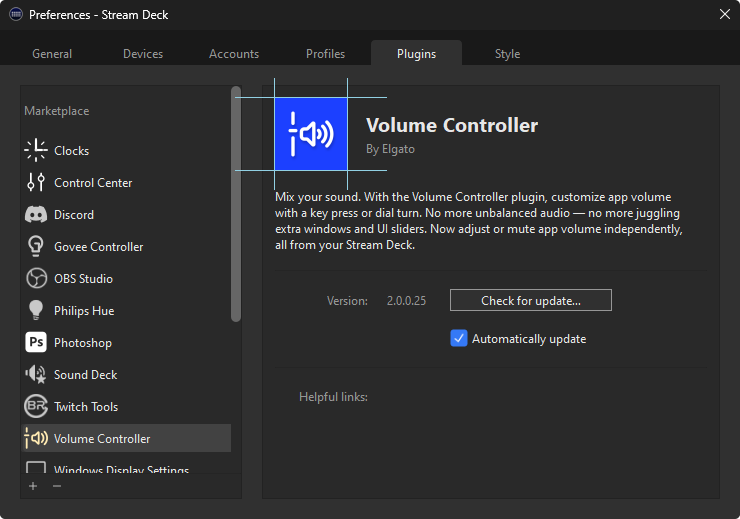Go to the Accounts tab
Screen dimensions: 740x519
(234, 54)
